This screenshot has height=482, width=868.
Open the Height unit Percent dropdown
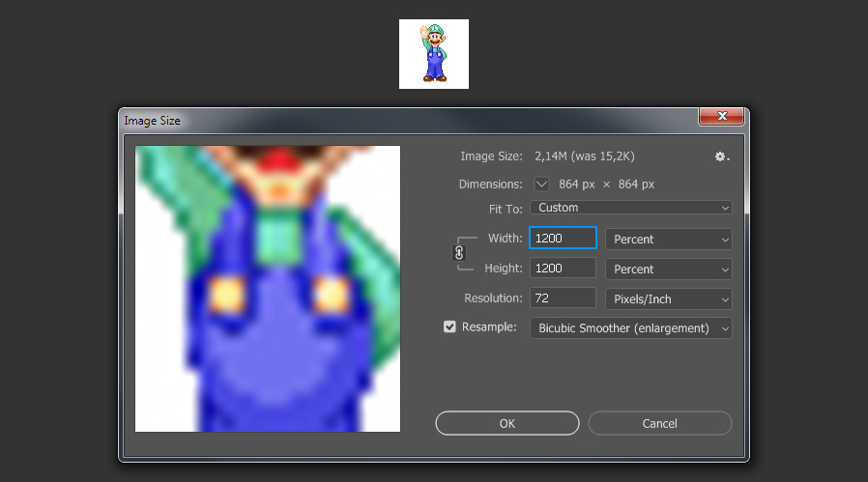click(669, 269)
